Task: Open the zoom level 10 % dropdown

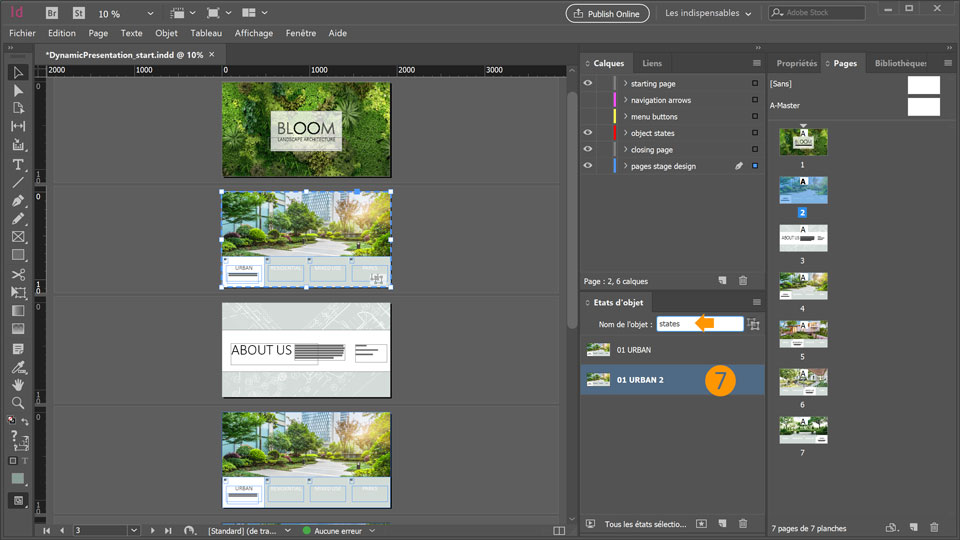Action: 150,13
